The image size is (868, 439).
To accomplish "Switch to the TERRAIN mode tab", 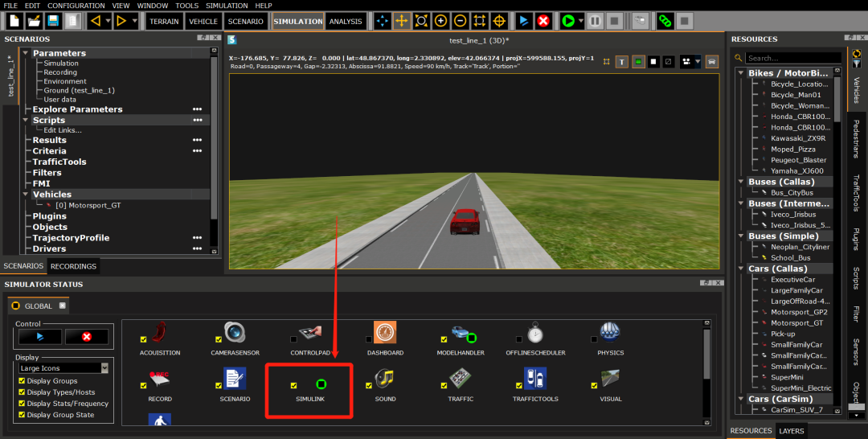I will [165, 21].
